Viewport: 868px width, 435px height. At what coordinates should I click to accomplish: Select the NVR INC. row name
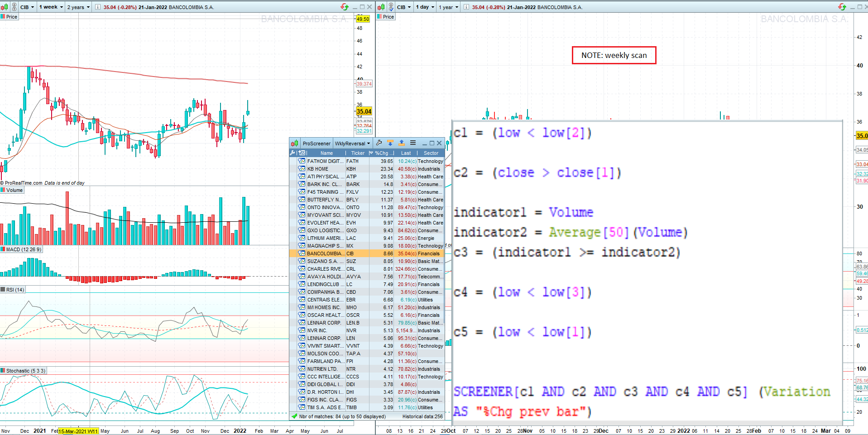pyautogui.click(x=317, y=330)
